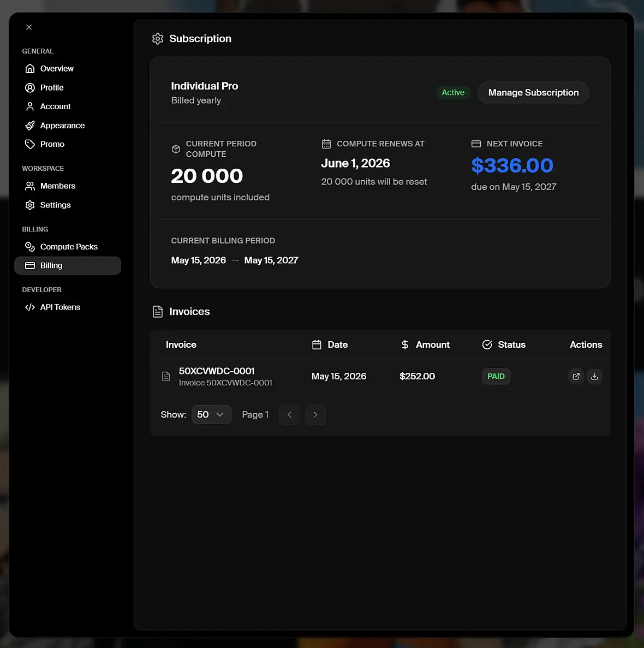
Task: Click the $336.00 next invoice amount
Action: coord(512,165)
